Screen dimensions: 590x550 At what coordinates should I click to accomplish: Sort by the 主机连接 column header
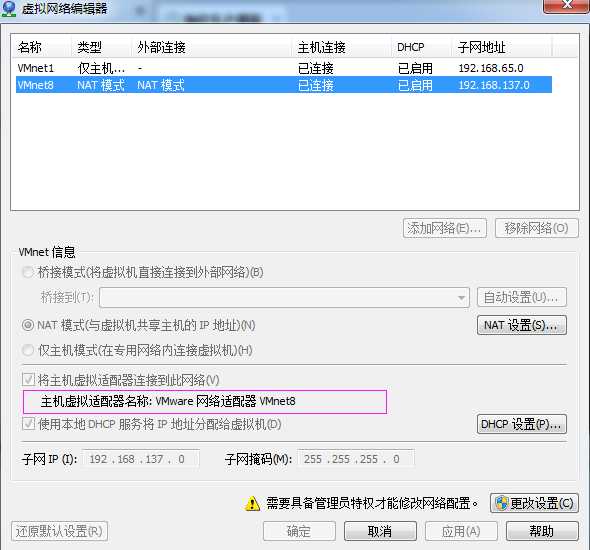point(342,47)
